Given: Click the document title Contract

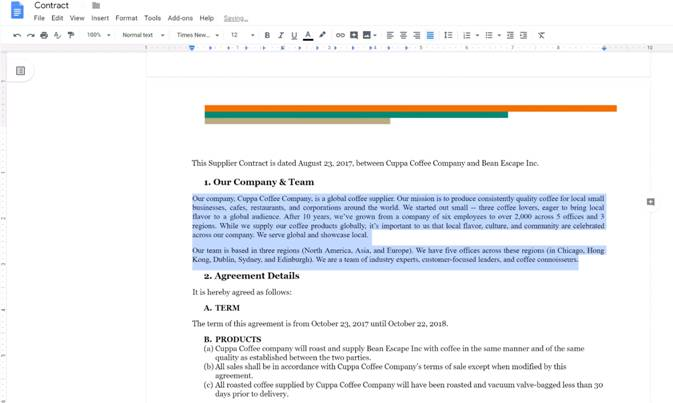Looking at the screenshot, I should coord(52,6).
